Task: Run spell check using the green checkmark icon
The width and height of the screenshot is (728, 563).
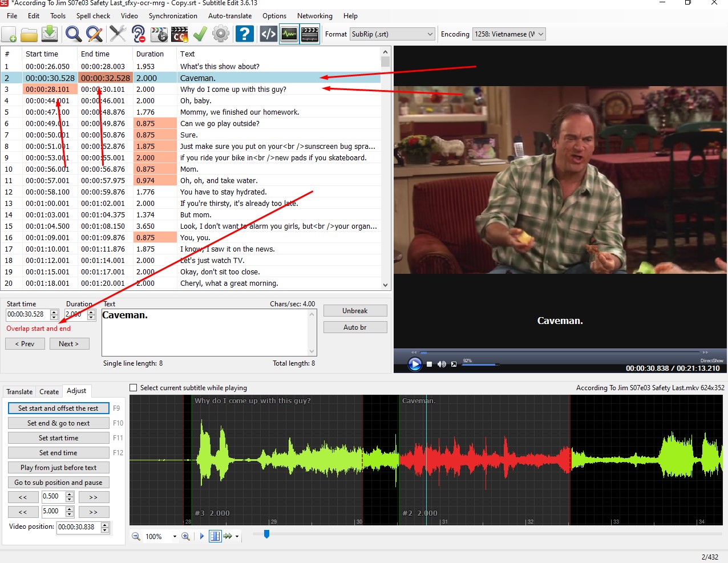Action: 200,34
